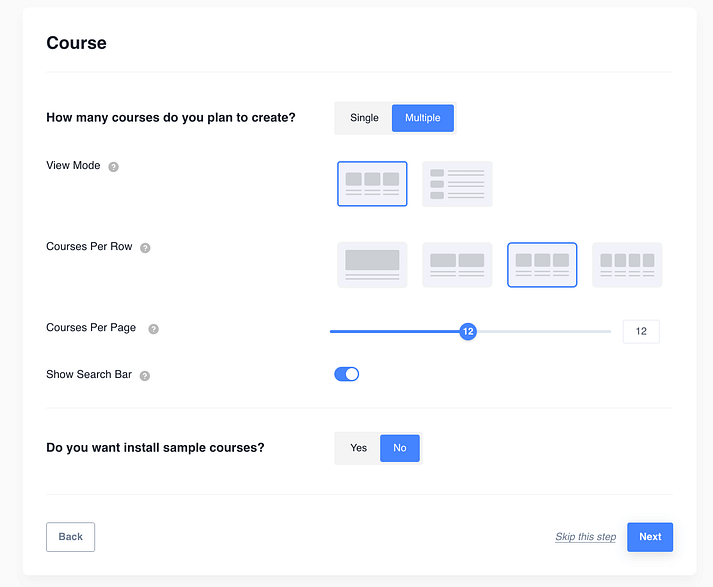The width and height of the screenshot is (713, 587).
Task: Click the Courses Per Page number field
Action: pos(641,331)
